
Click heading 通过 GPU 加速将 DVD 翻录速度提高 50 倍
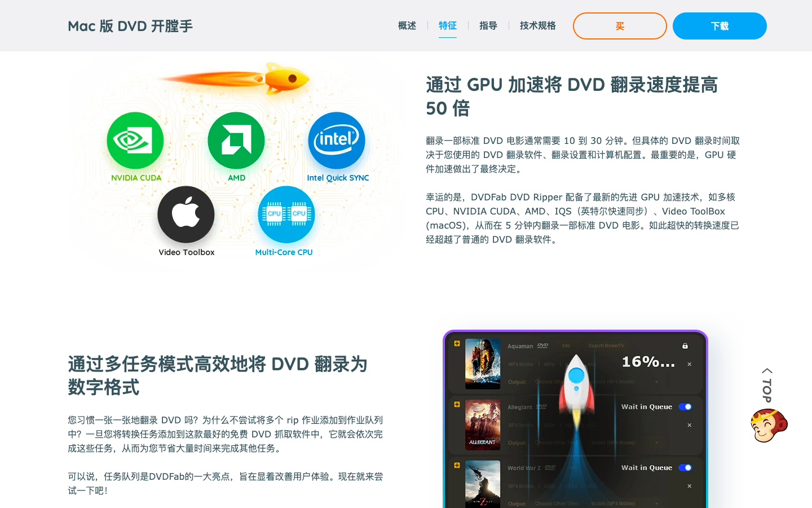point(572,97)
